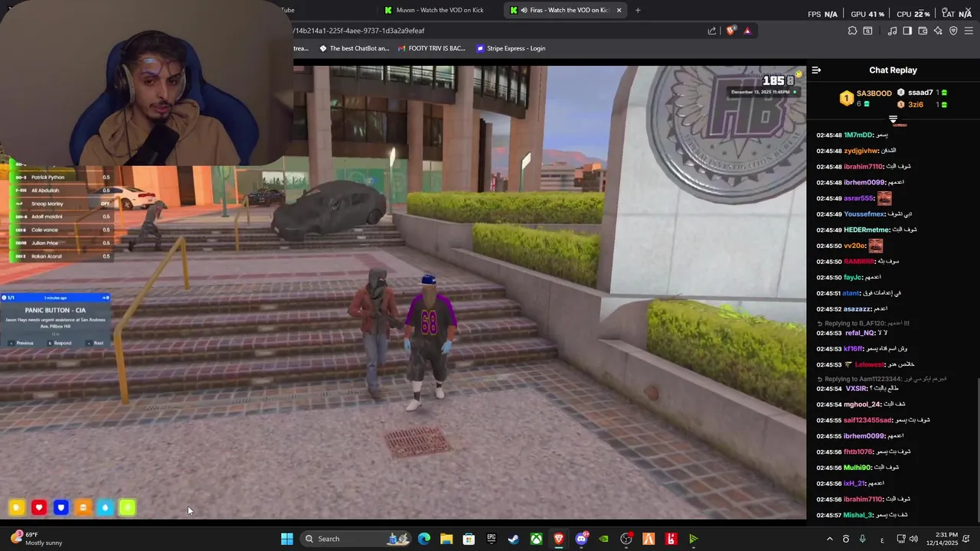
Task: Open Brave VPN shield icon
Action: (953, 31)
